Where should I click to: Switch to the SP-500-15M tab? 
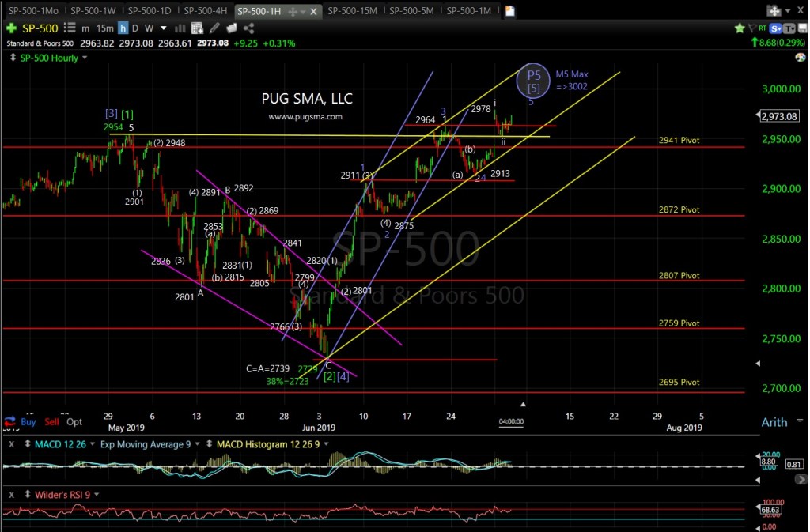tap(352, 11)
